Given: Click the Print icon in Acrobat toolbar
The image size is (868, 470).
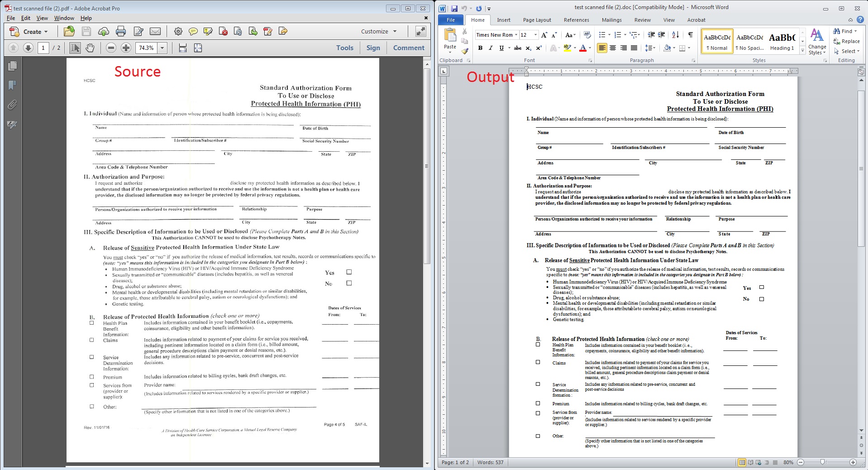Looking at the screenshot, I should coord(121,31).
